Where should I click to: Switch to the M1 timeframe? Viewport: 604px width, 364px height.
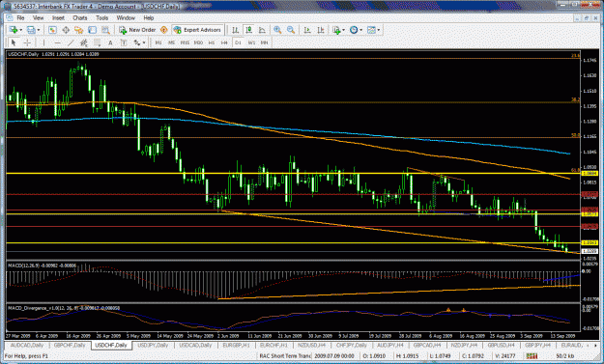pos(158,42)
